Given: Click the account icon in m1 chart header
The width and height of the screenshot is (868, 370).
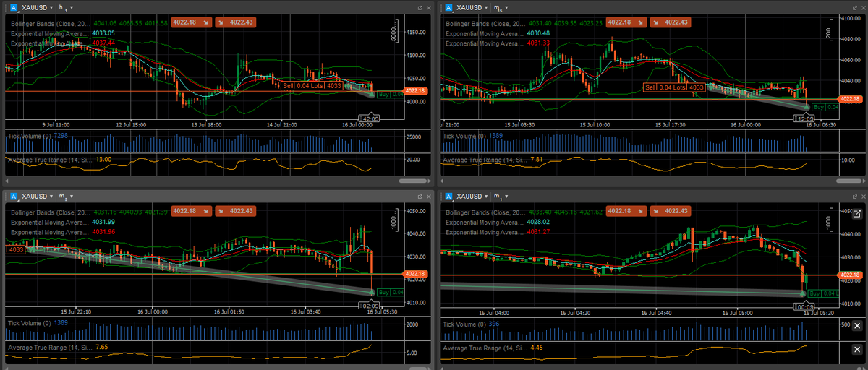Looking at the screenshot, I should click(449, 197).
